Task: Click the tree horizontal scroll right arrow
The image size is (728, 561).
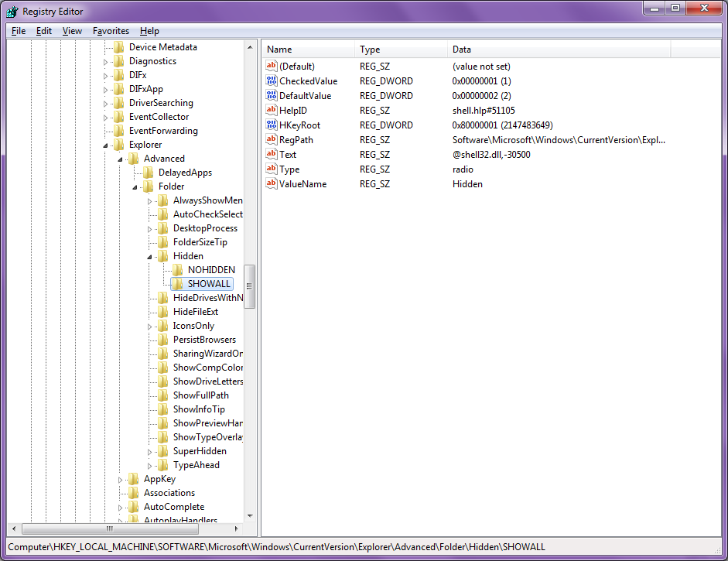Action: [237, 529]
